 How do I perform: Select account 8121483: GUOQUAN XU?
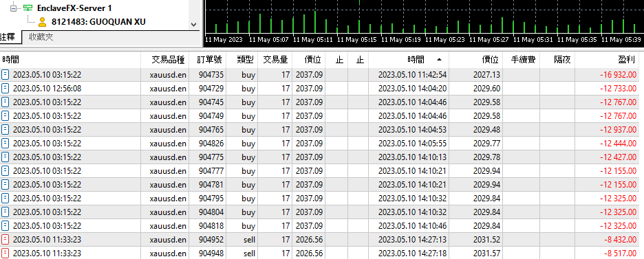[98, 22]
